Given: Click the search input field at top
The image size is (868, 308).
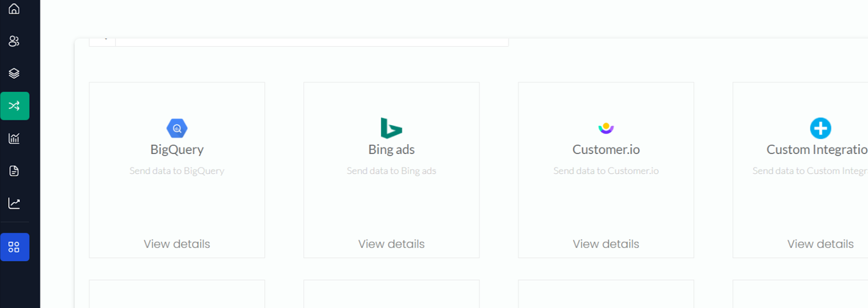Looking at the screenshot, I should click(x=312, y=42).
